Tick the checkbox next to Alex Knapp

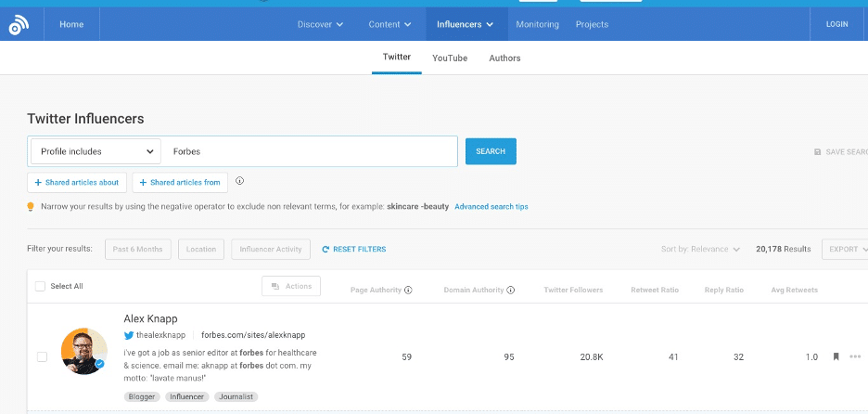42,356
